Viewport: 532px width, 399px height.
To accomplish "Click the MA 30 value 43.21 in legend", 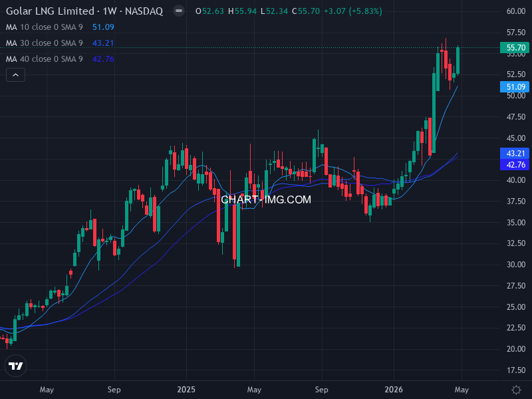I will [103, 43].
